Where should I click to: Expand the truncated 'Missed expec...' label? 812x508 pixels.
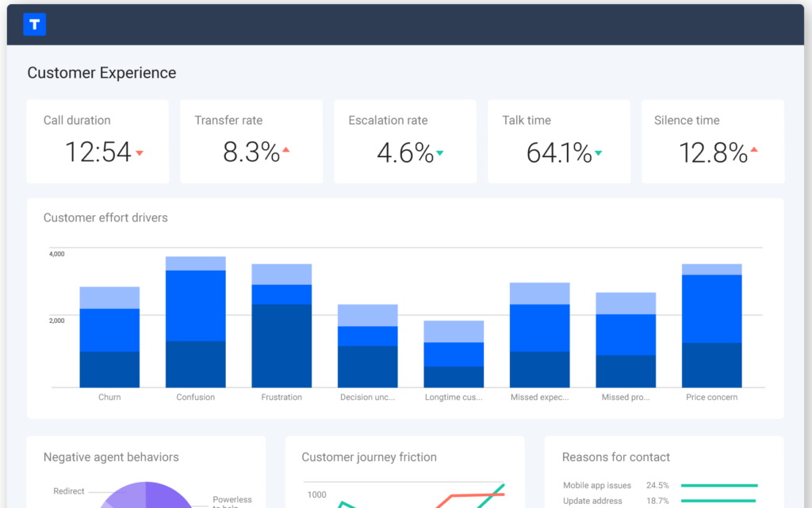540,397
